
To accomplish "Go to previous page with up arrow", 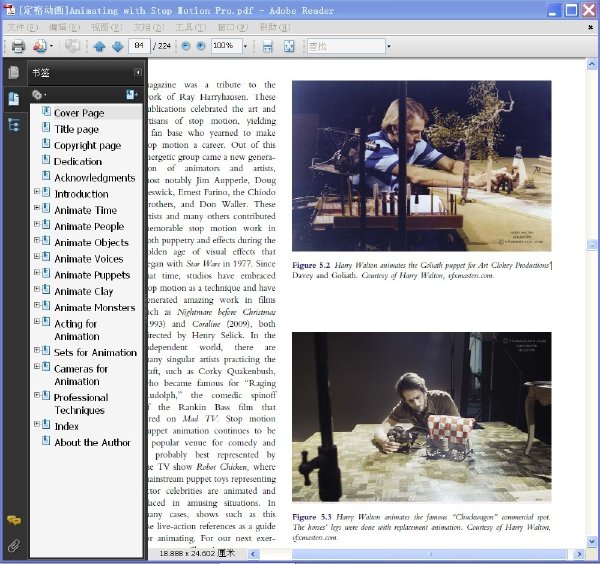I will tap(99, 46).
